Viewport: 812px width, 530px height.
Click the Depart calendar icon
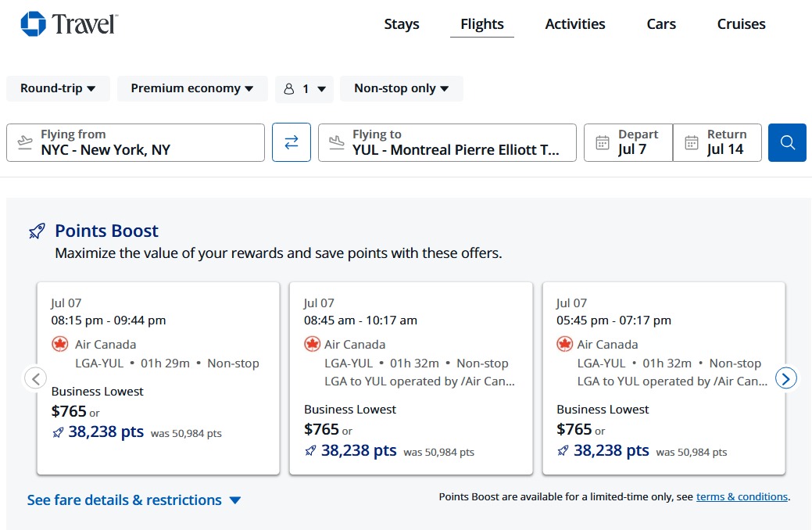[x=603, y=142]
